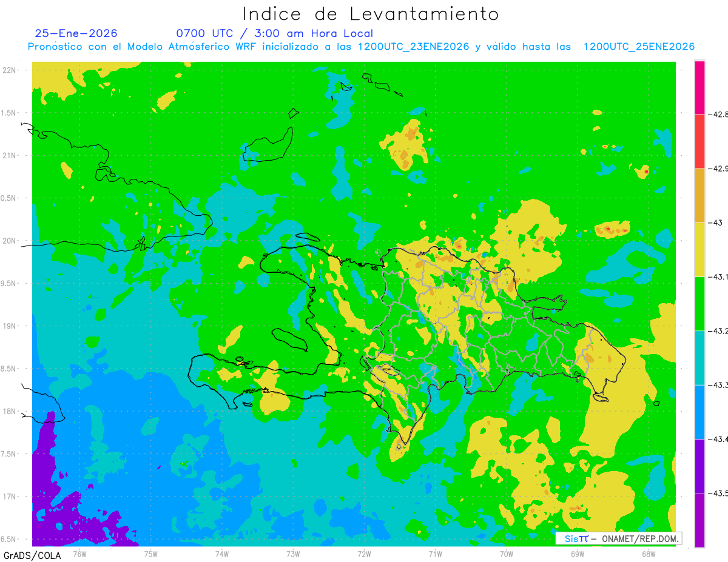Click the "20N" latitude axis label
The width and height of the screenshot is (728, 562).
[9, 241]
